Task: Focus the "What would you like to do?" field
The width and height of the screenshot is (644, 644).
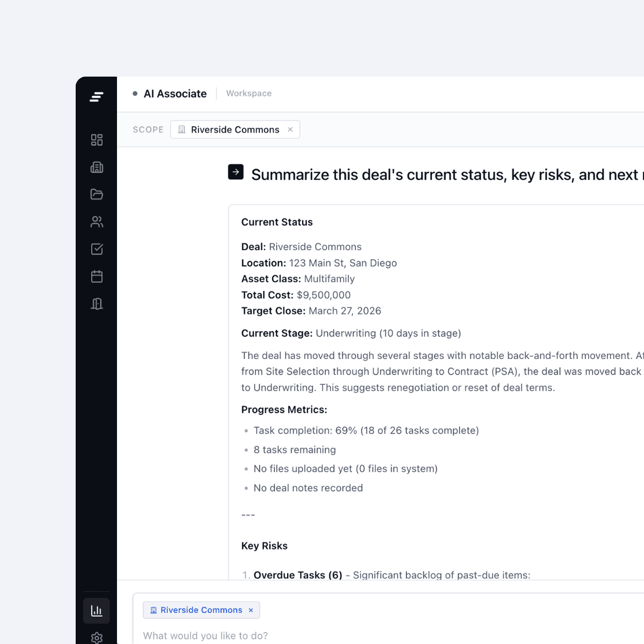Action: pos(322,635)
